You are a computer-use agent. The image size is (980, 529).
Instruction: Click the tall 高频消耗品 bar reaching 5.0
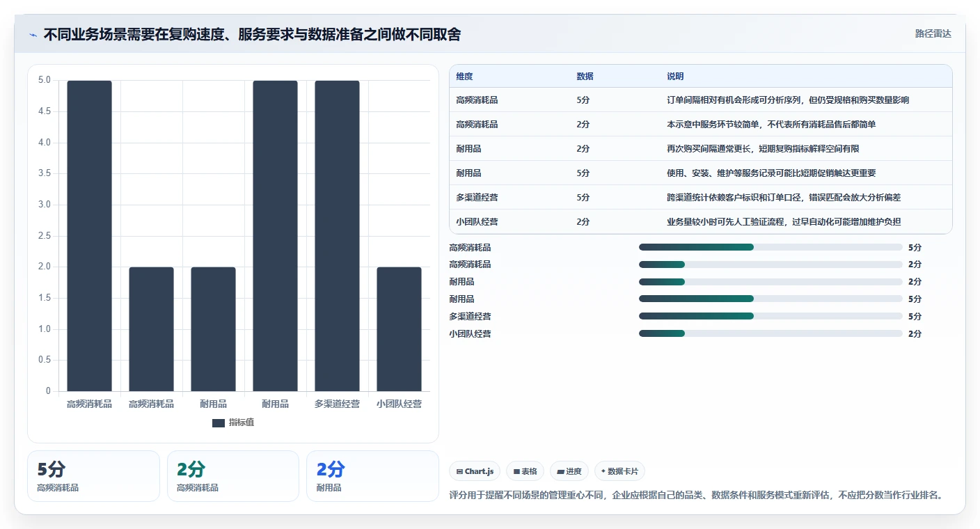[x=89, y=236]
